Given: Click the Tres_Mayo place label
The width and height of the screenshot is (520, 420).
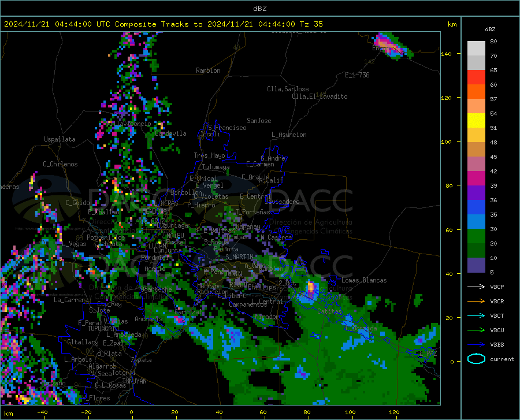Looking at the screenshot, I should coord(209,155).
